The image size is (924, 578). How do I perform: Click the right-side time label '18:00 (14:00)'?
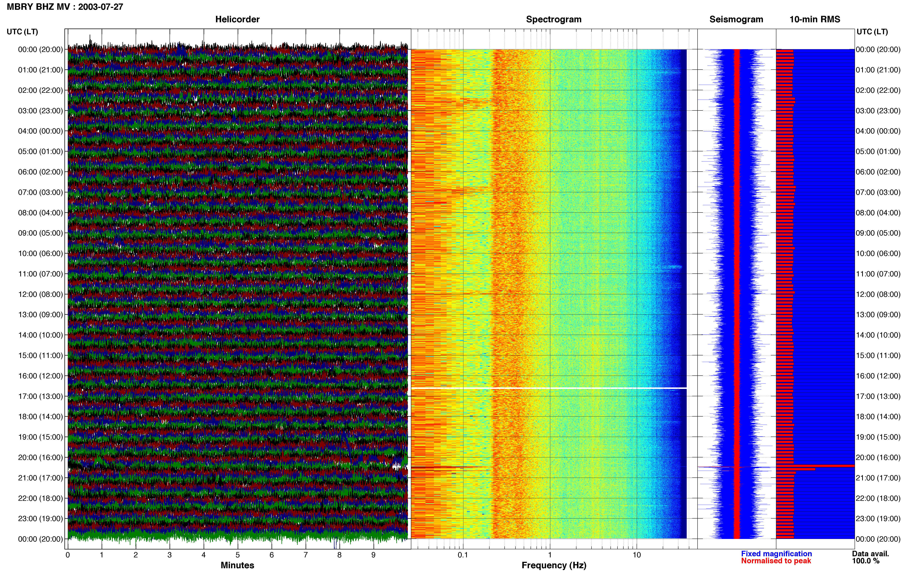[878, 417]
